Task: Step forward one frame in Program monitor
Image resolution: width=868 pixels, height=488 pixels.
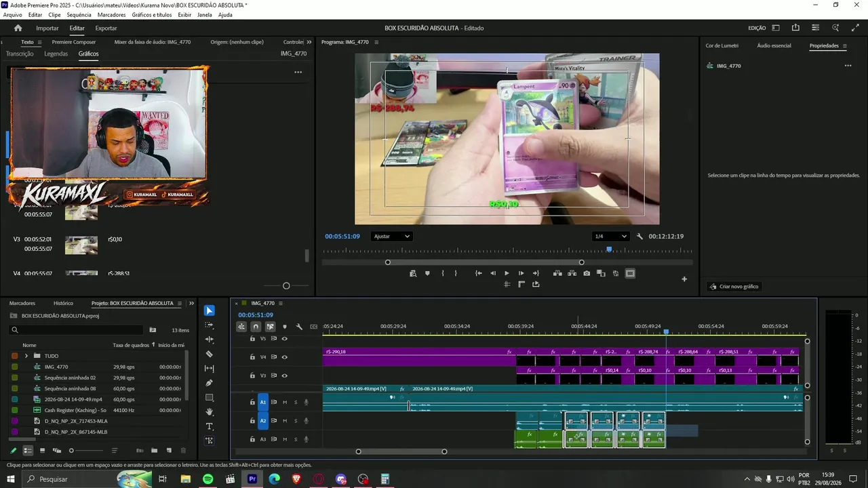Action: tap(521, 273)
